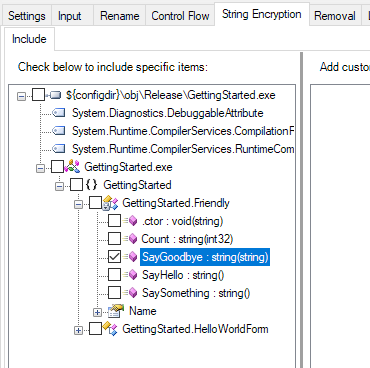Click the highlighted SayGoodbye : string(string) label
370x368 pixels.
205,257
